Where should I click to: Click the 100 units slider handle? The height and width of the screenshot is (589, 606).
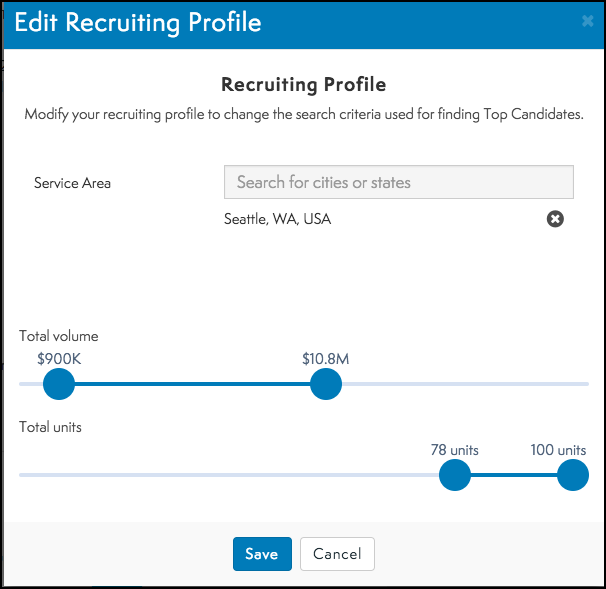(573, 475)
